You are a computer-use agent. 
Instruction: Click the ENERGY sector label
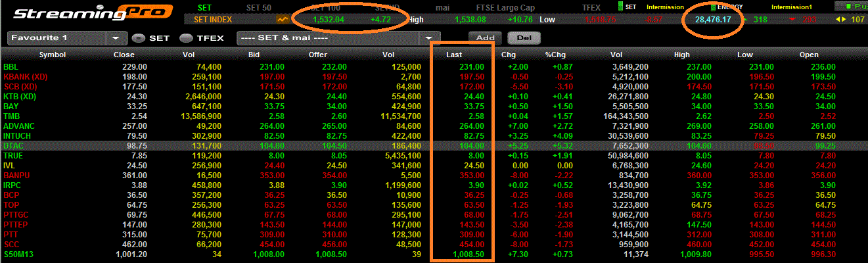pyautogui.click(x=731, y=7)
